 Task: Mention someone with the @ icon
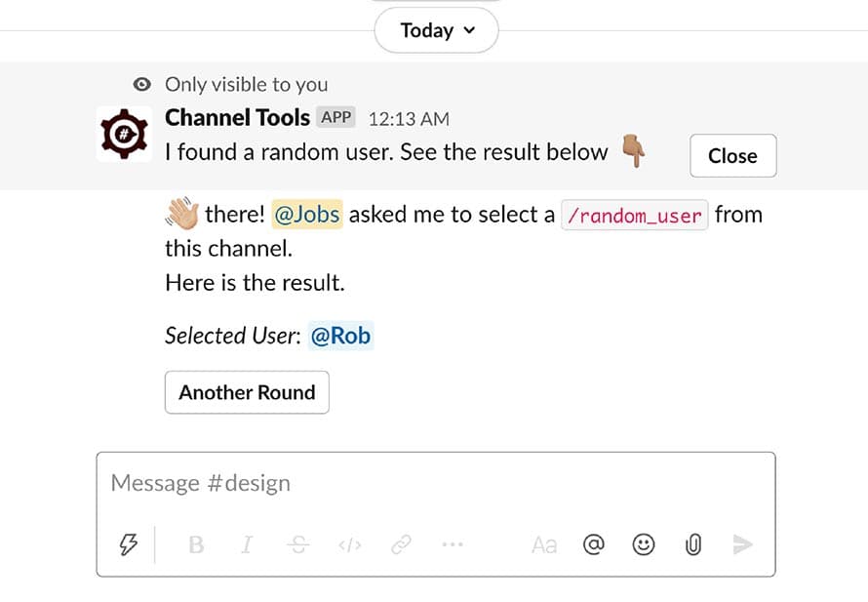[593, 545]
